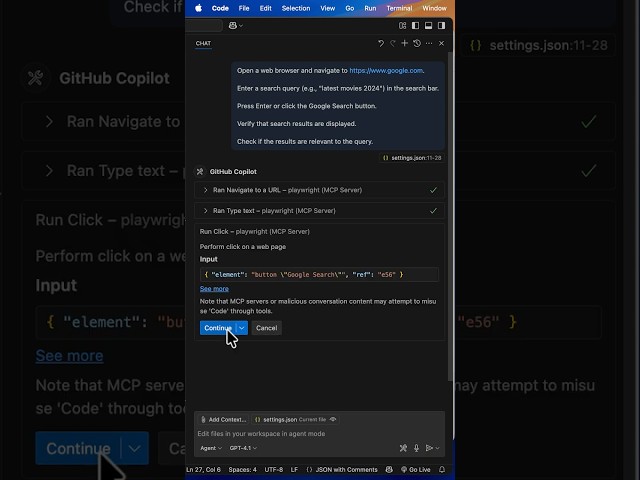
Task: Toggle current file context eye icon
Action: click(x=333, y=419)
